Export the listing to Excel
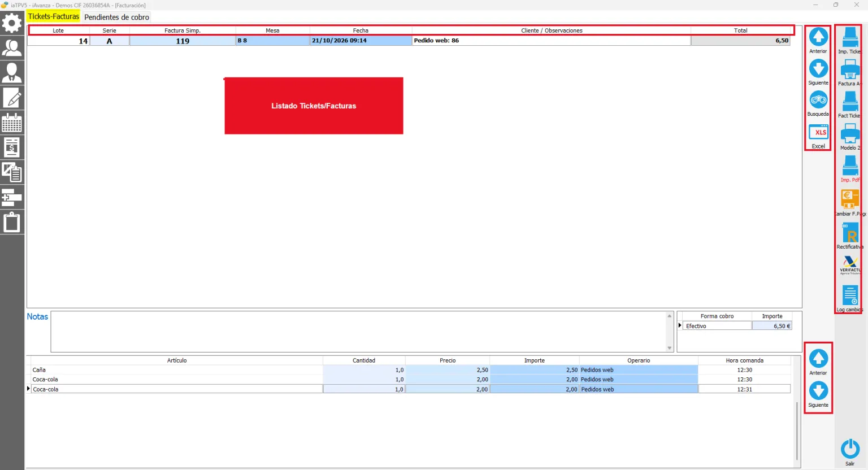Screen dimensions: 868x470 (x=818, y=132)
